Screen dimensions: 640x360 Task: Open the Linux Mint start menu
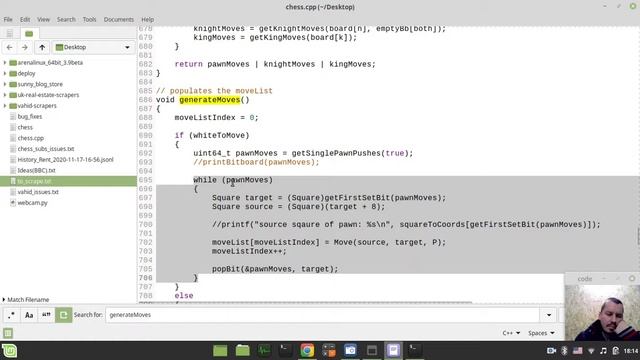coord(9,351)
